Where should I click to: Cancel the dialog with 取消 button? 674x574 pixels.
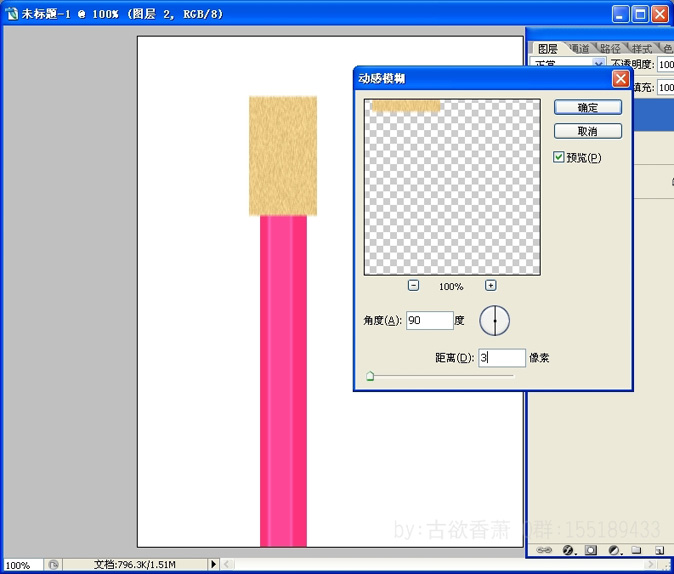pos(588,131)
